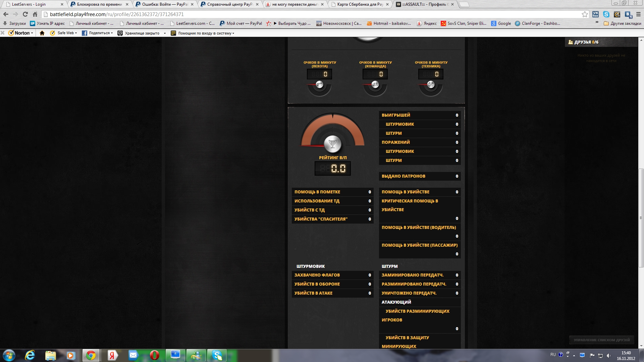The width and height of the screenshot is (644, 362).
Task: Expand the Поделиться Facebook dropdown
Action: (x=97, y=33)
